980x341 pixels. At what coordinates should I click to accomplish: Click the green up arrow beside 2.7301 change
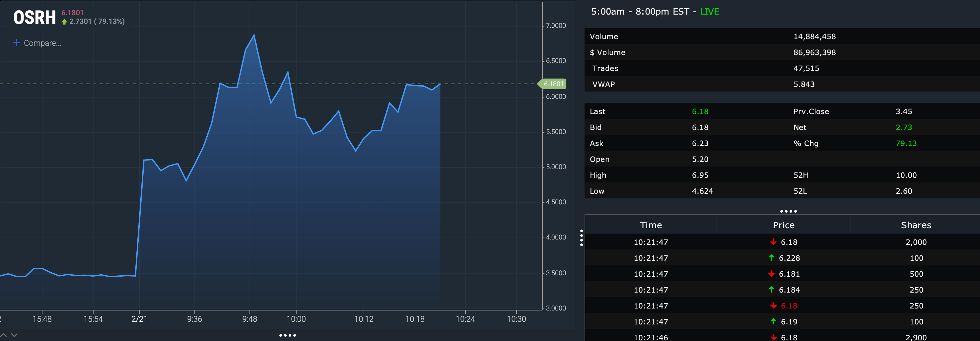(x=64, y=22)
